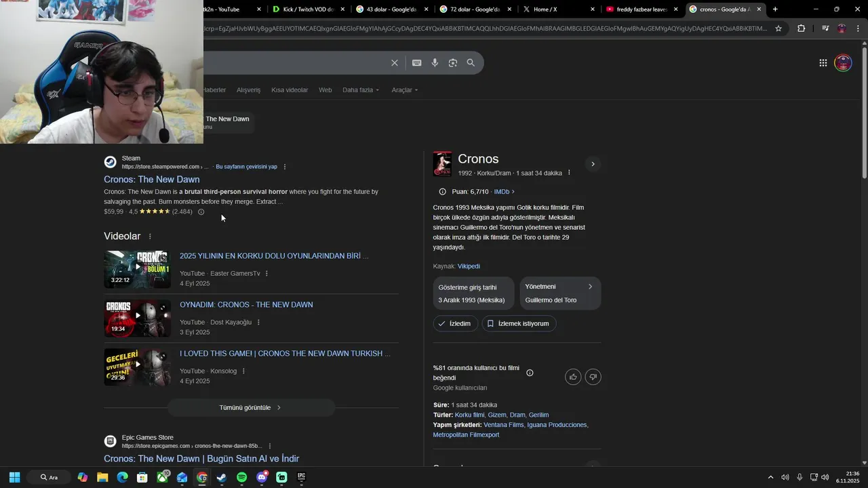
Task: Open new tab with plus button
Action: [775, 9]
